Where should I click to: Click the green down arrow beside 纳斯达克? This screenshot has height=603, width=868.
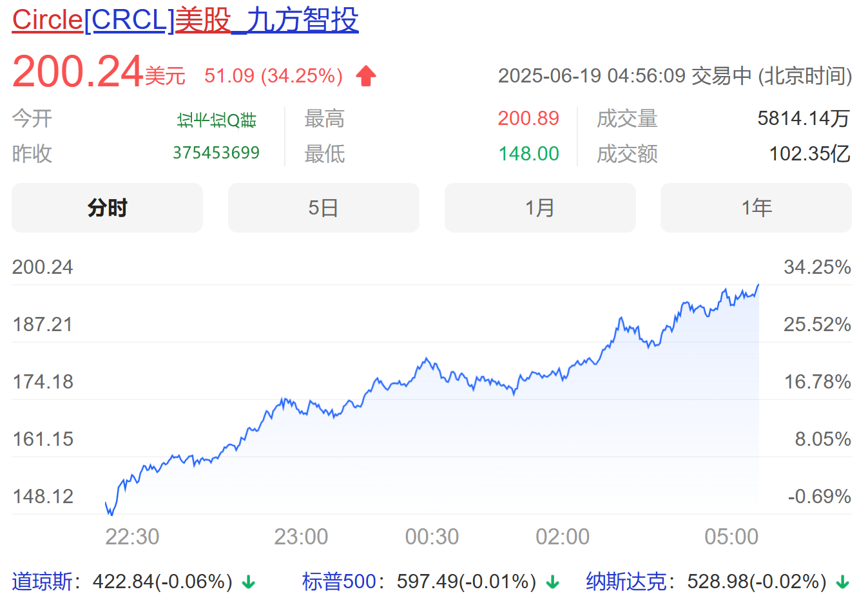pos(842,582)
